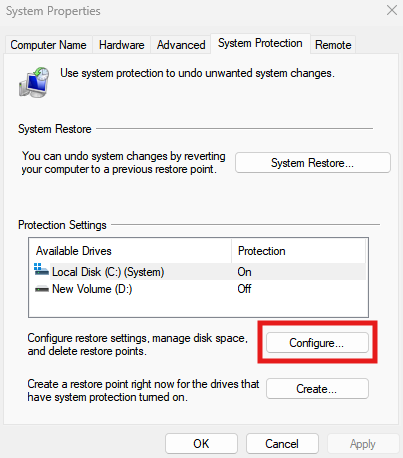Open the System Restore... wizard button
The image size is (403, 458).
313,163
